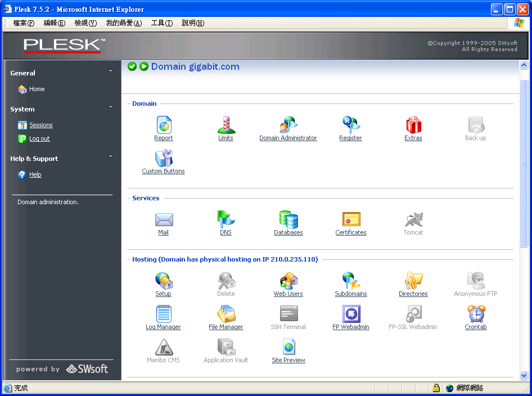Image resolution: width=532 pixels, height=396 pixels.
Task: Collapse the System sidebar section
Action: coord(110,107)
